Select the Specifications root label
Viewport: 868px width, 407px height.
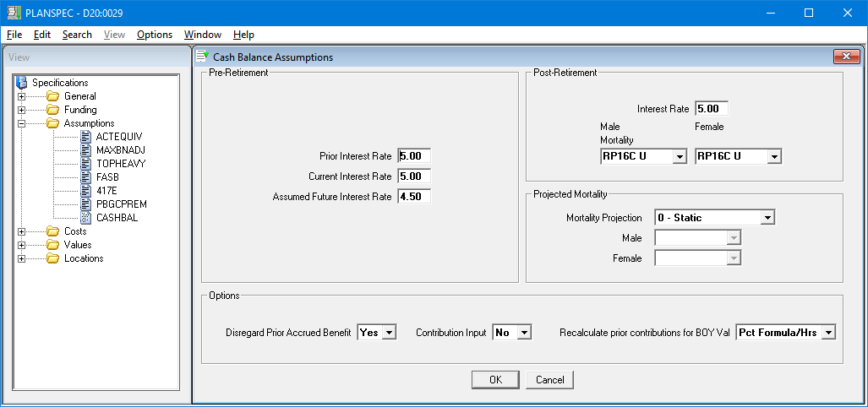60,83
